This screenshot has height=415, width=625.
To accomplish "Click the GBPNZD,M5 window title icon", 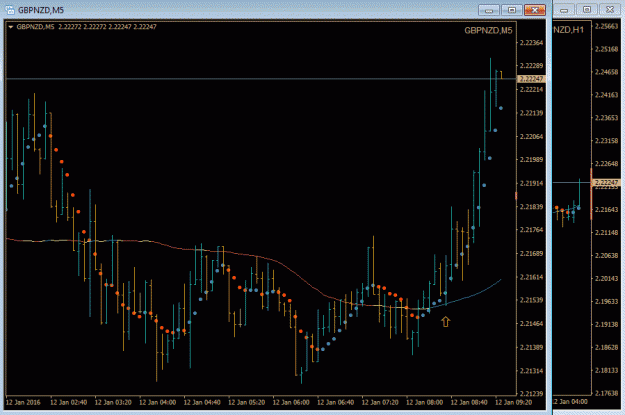I will tap(10, 10).
